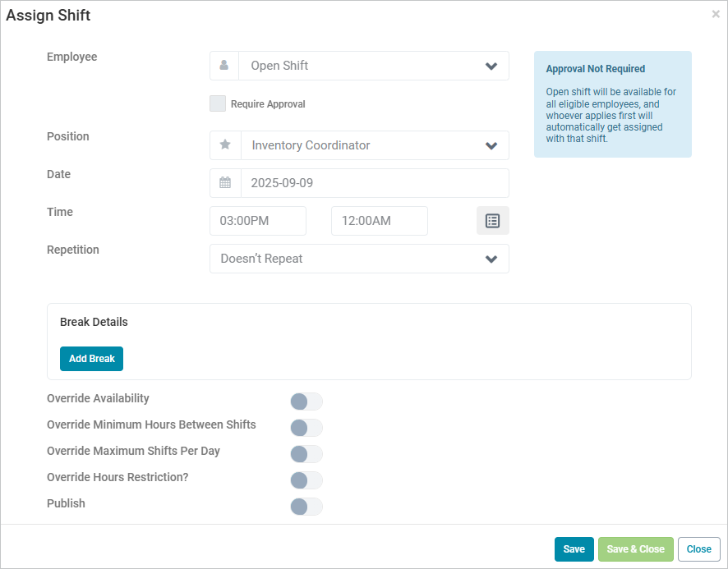This screenshot has height=569, width=728.
Task: Click the 12:00AM end time field
Action: pyautogui.click(x=380, y=221)
